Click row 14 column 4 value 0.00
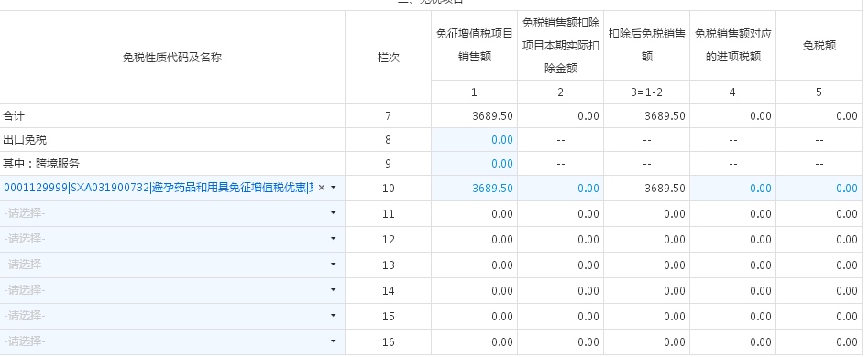The height and width of the screenshot is (357, 868). pyautogui.click(x=761, y=291)
